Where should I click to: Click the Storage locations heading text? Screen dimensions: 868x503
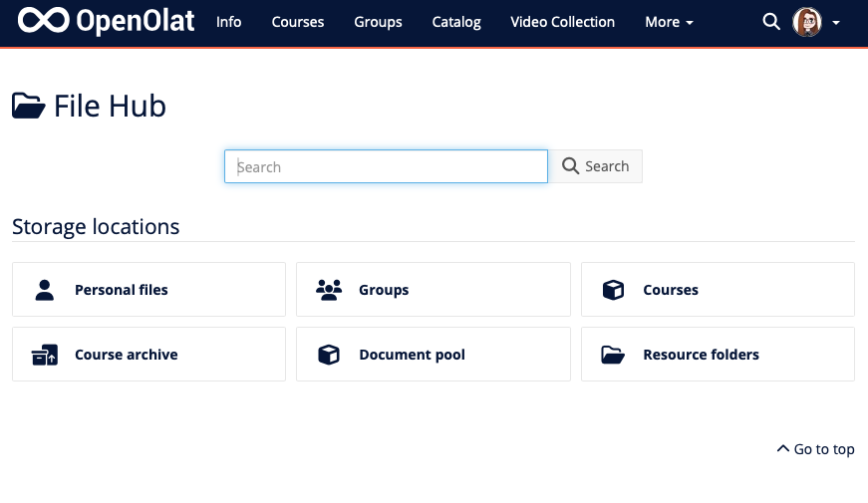pyautogui.click(x=96, y=227)
